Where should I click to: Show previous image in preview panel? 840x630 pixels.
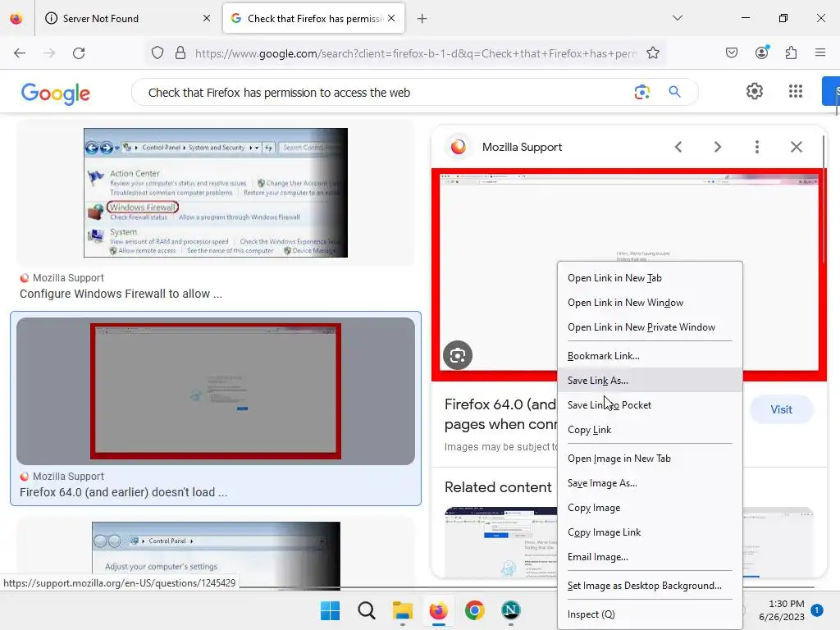click(x=678, y=147)
